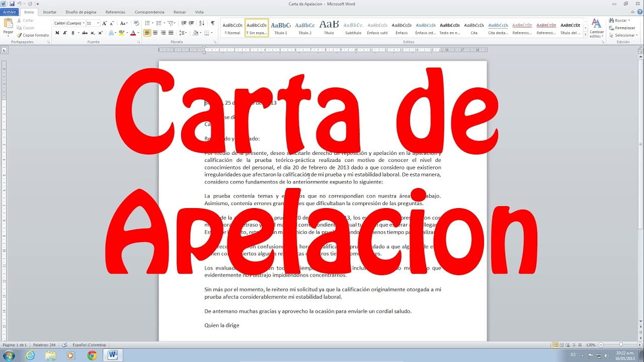The width and height of the screenshot is (644, 362).
Task: Expand the Seleccionar dropdown
Action: (x=624, y=35)
